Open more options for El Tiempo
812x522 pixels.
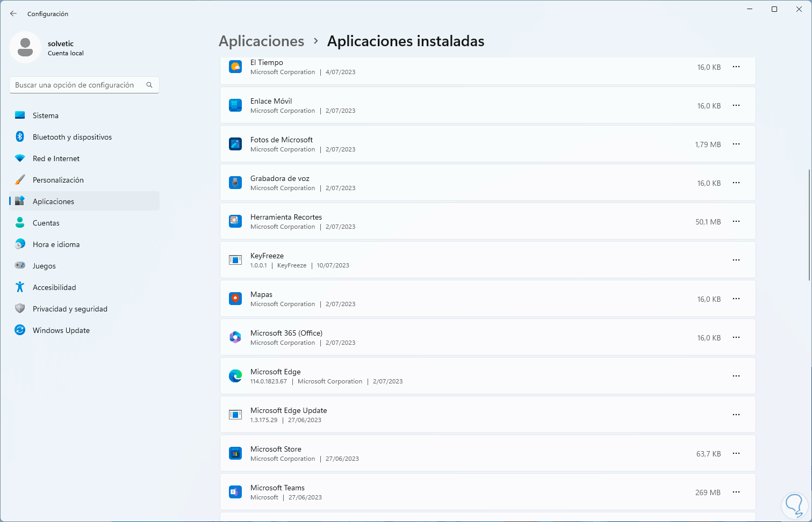pos(736,67)
